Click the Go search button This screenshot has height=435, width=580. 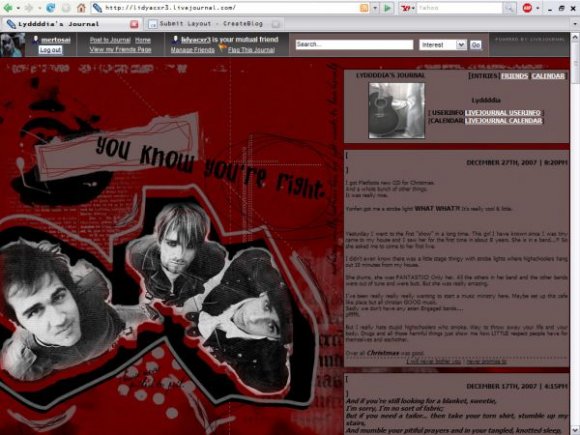coord(476,45)
